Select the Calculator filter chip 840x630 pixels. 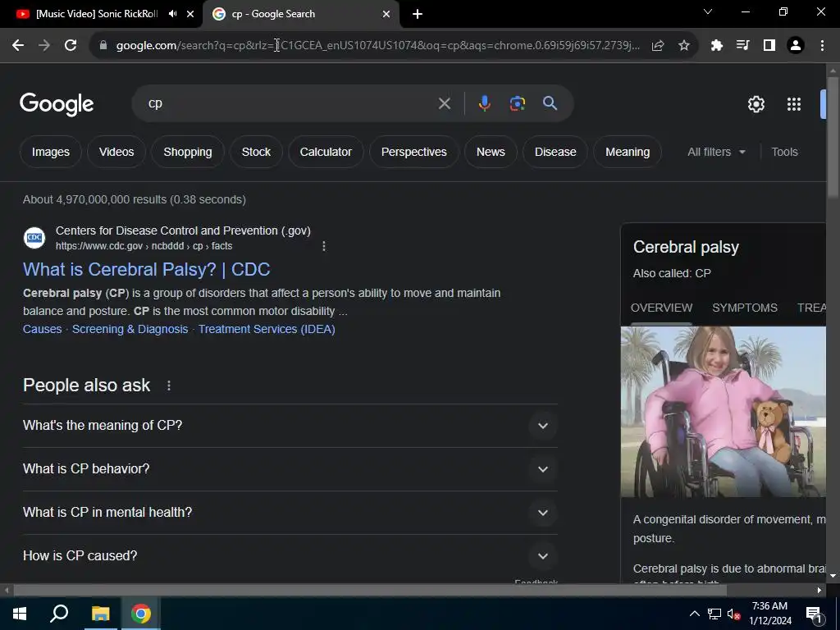coord(326,152)
